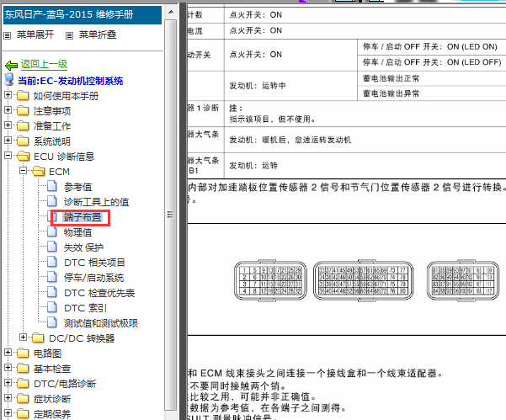Expand the 注意事项 tree node
Image resolution: width=506 pixels, height=420 pixels.
pos(8,110)
